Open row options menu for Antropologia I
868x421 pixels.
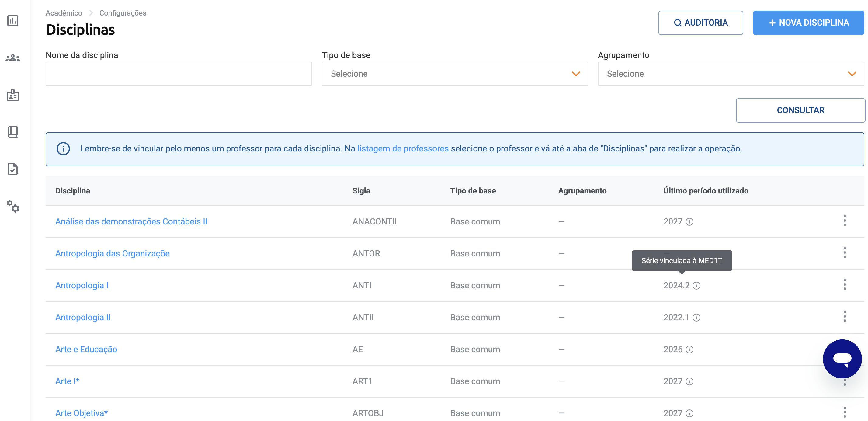click(845, 284)
